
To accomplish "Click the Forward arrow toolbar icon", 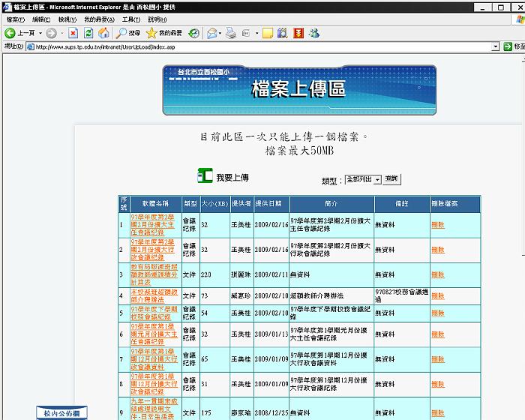I will [51, 33].
